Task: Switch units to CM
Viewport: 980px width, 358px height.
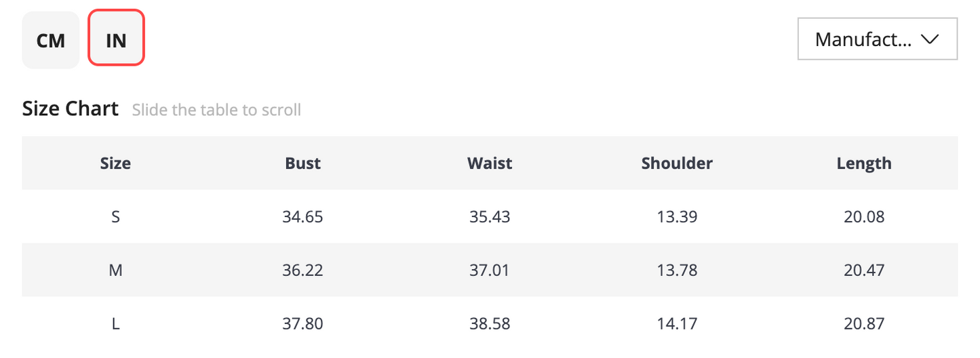Action: pos(51,41)
